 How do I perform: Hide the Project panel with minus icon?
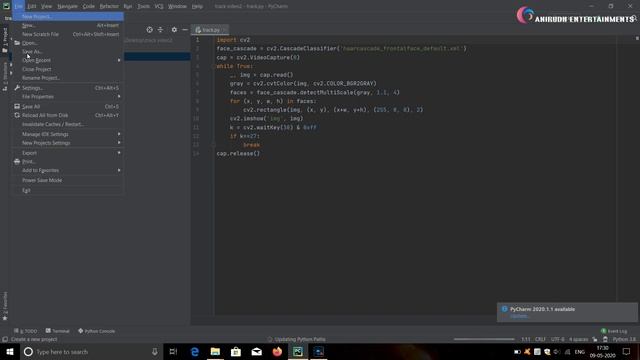(185, 30)
